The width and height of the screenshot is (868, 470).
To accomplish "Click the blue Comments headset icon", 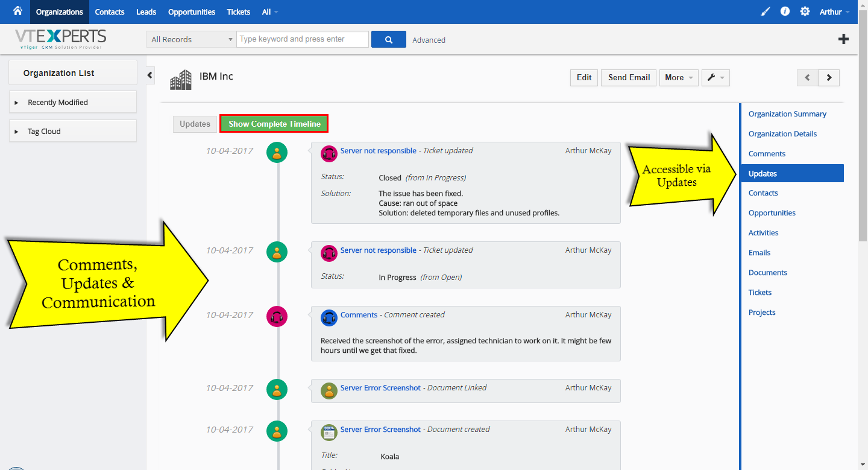I will (x=329, y=317).
